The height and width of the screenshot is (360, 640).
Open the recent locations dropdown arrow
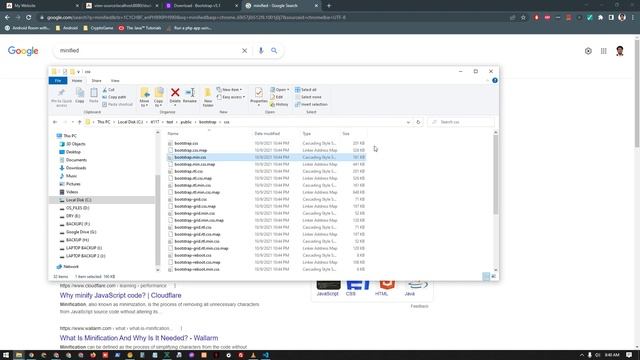click(73, 122)
